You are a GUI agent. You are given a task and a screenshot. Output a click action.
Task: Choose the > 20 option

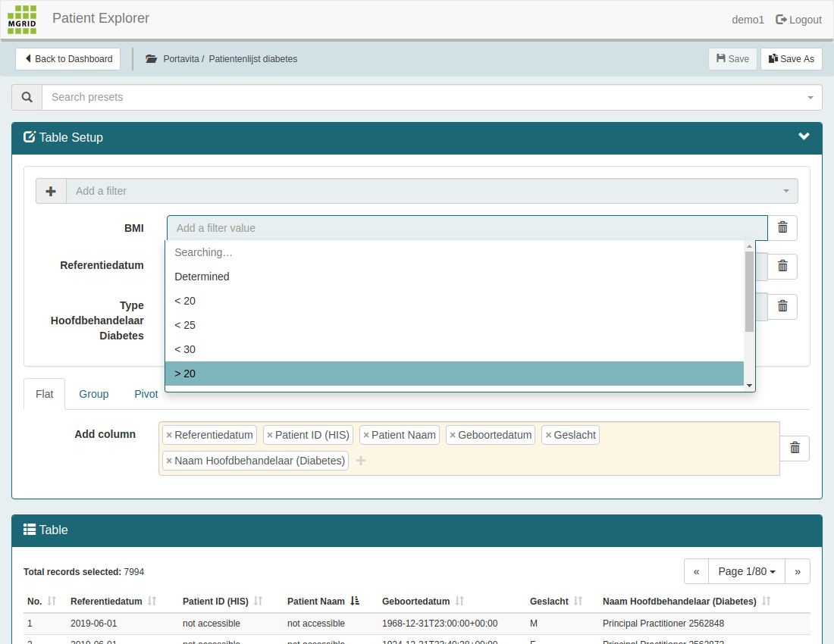(454, 374)
